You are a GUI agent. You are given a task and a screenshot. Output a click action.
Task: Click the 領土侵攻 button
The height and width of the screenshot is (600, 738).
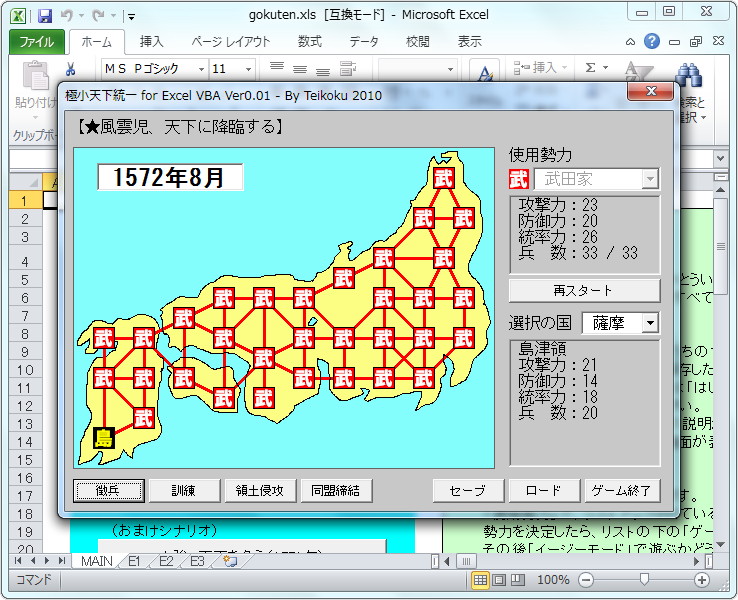[x=260, y=491]
